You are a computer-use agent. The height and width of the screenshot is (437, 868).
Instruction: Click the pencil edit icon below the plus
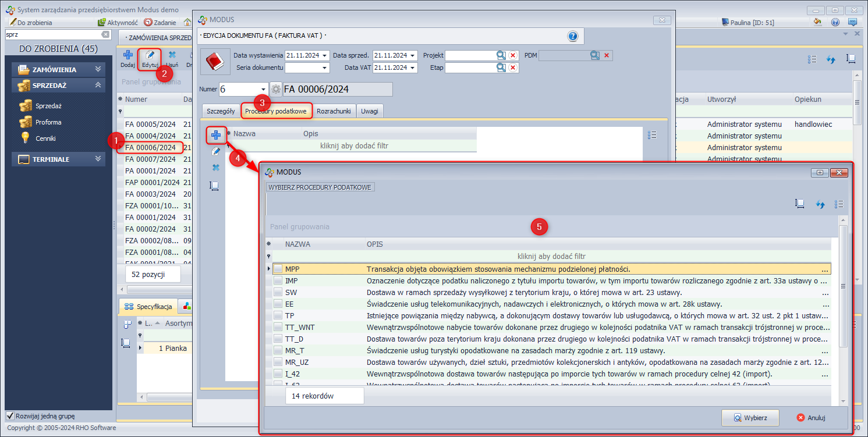point(215,151)
